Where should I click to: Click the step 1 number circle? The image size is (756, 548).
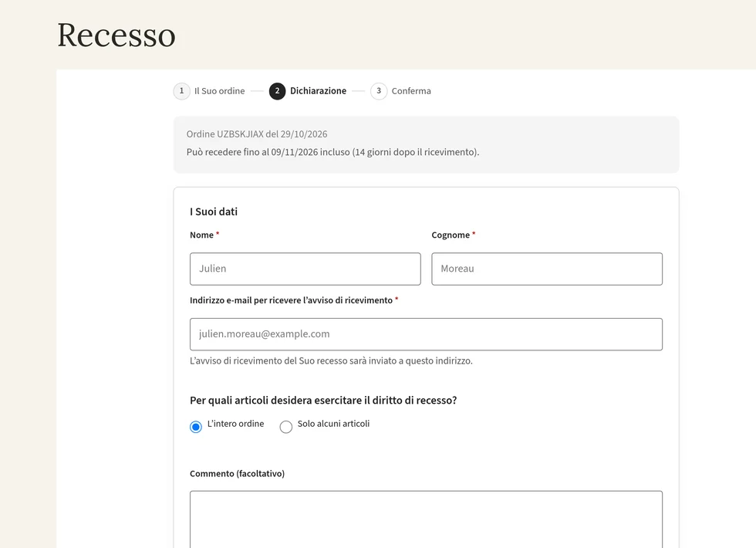(182, 91)
